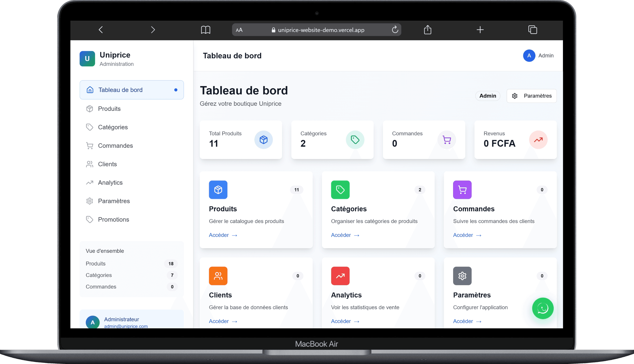Click the 0 FCFA revenue value
This screenshot has height=364, width=634.
pos(499,144)
